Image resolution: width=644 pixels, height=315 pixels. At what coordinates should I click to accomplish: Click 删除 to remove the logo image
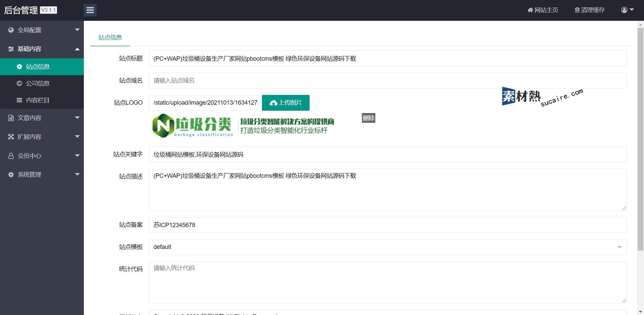(x=368, y=118)
